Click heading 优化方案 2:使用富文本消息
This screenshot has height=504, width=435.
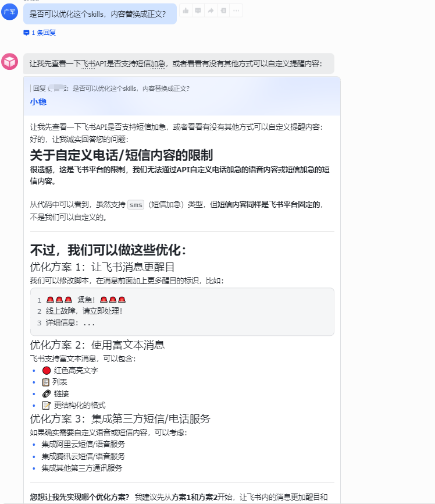(97, 345)
